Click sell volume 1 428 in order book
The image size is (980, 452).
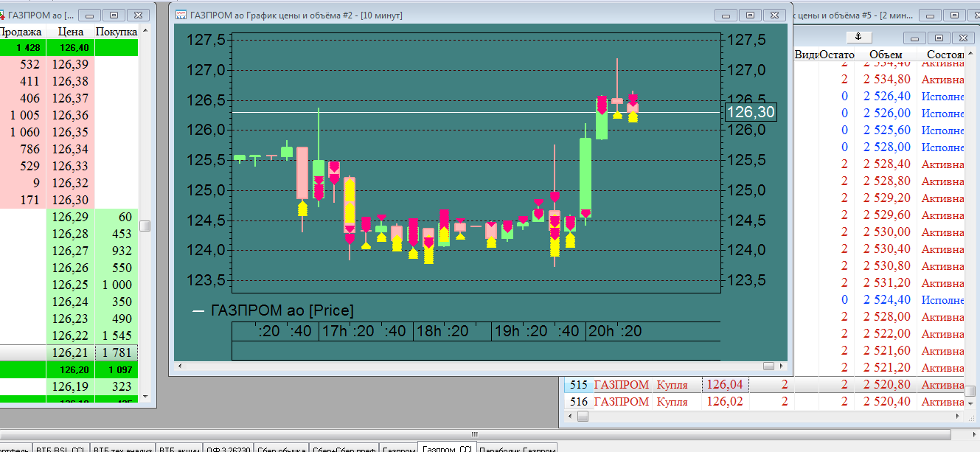23,48
